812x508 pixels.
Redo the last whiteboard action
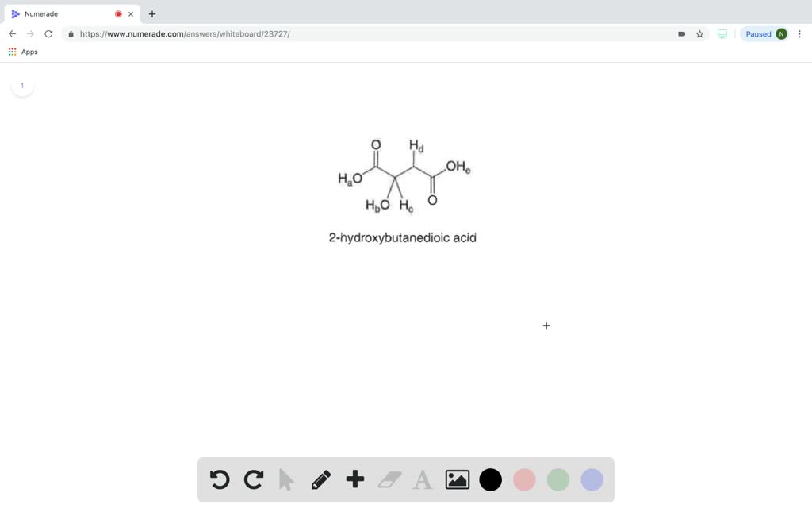tap(253, 479)
